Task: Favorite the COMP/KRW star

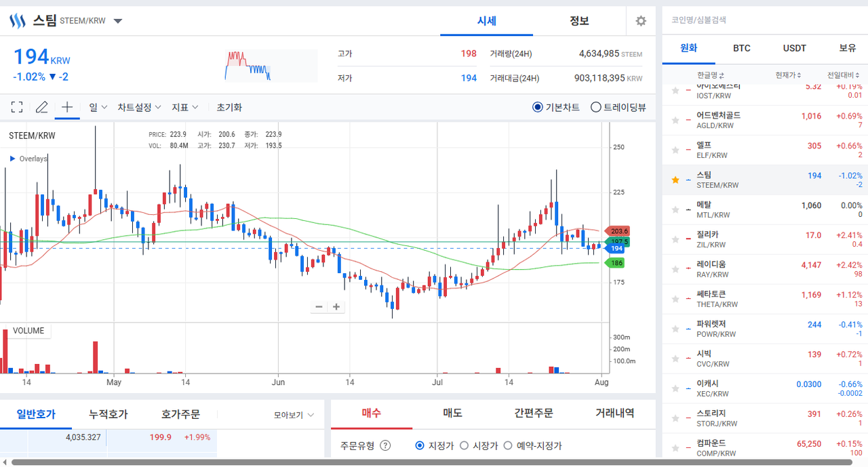Action: click(x=675, y=448)
